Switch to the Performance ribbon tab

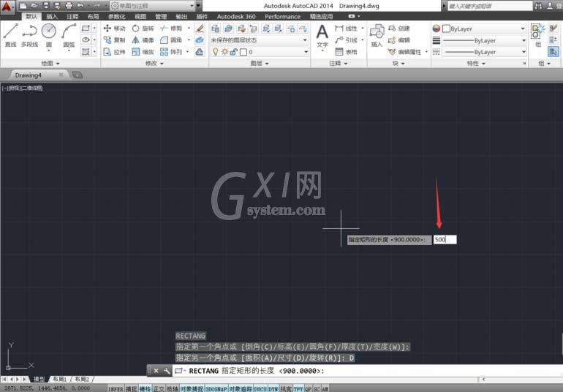[282, 17]
